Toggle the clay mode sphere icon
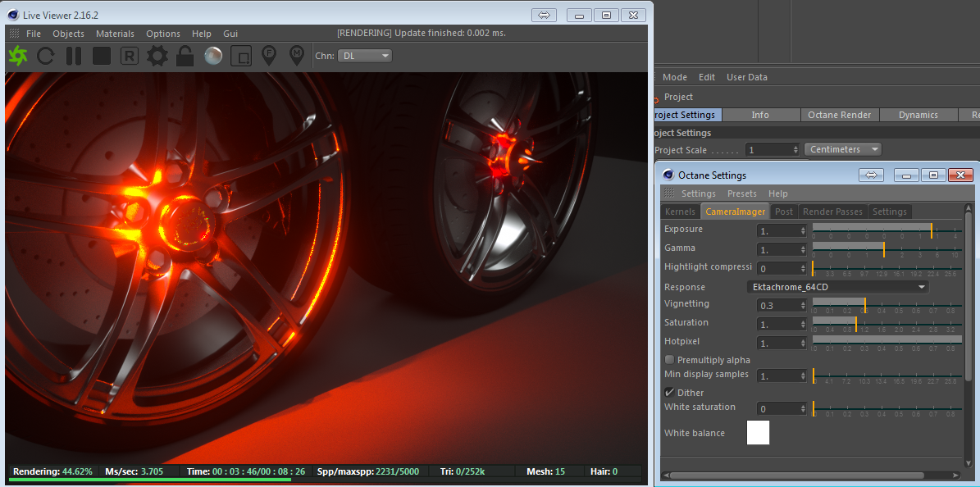 pos(213,57)
